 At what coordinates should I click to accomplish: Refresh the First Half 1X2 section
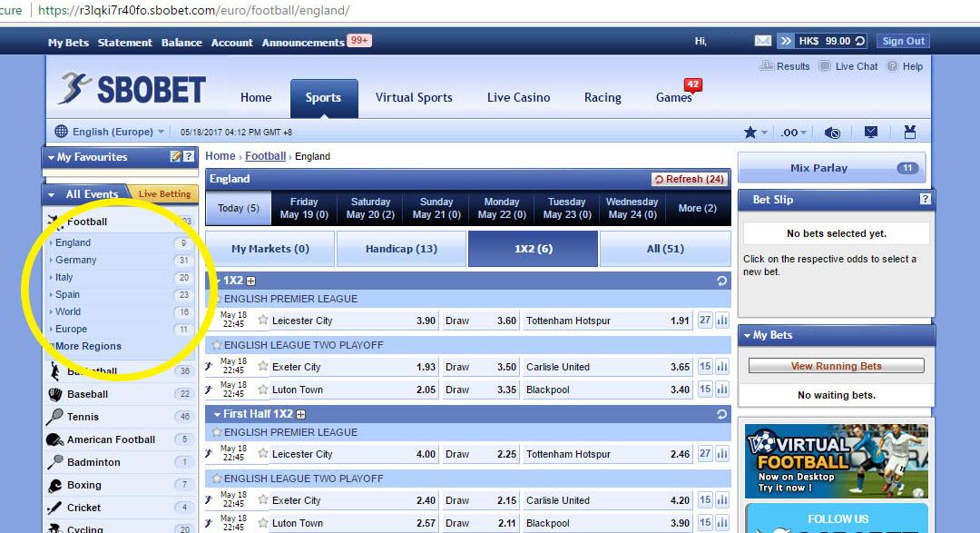pyautogui.click(x=722, y=414)
